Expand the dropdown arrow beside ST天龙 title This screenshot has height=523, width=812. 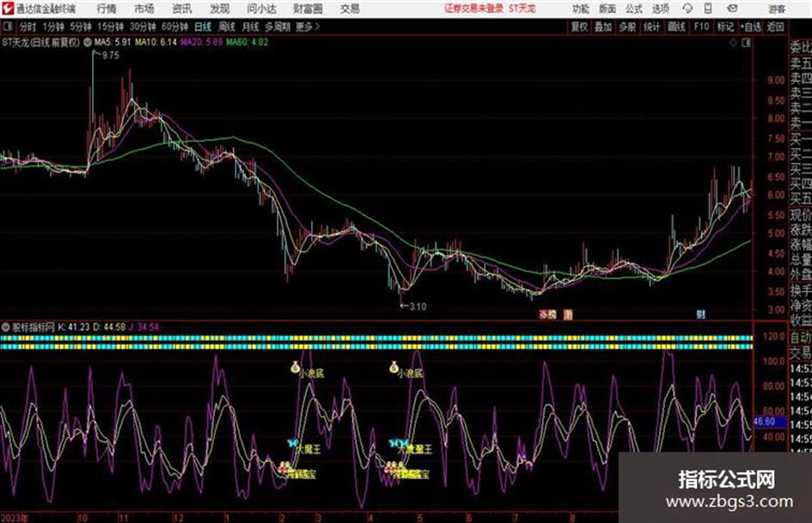click(88, 42)
